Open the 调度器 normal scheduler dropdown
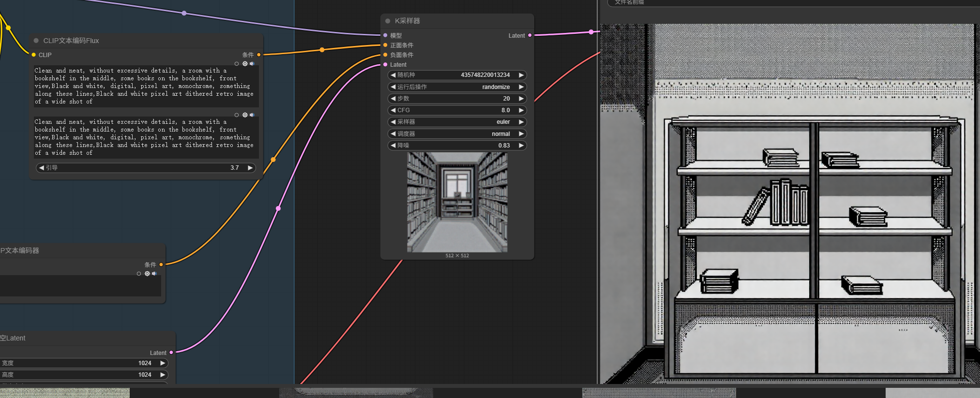Viewport: 980px width, 398px height. click(x=457, y=134)
